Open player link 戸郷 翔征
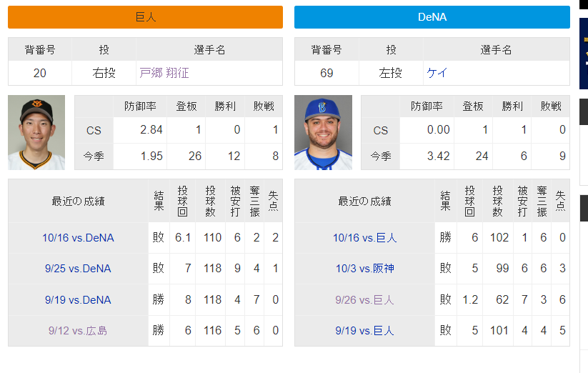The height and width of the screenshot is (373, 588). pos(164,73)
